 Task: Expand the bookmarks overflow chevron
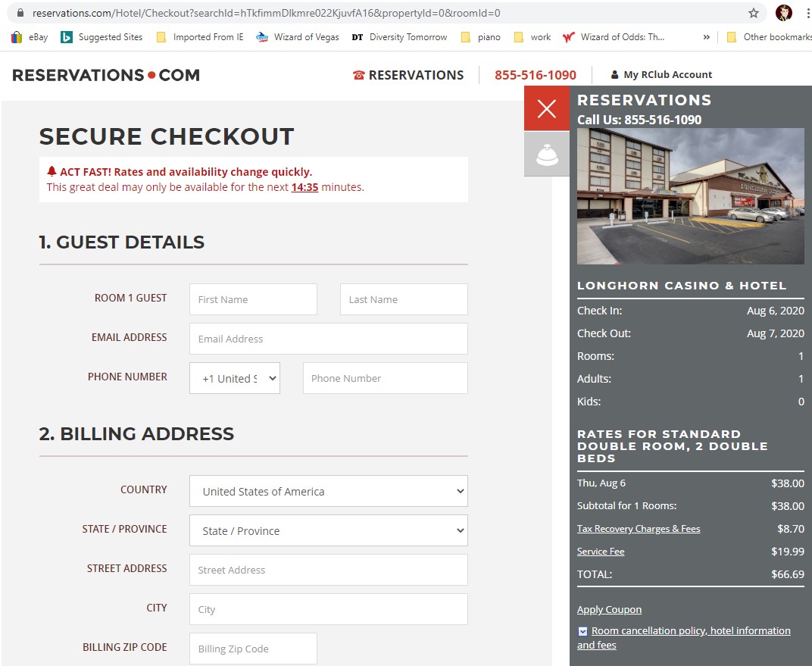[x=705, y=36]
